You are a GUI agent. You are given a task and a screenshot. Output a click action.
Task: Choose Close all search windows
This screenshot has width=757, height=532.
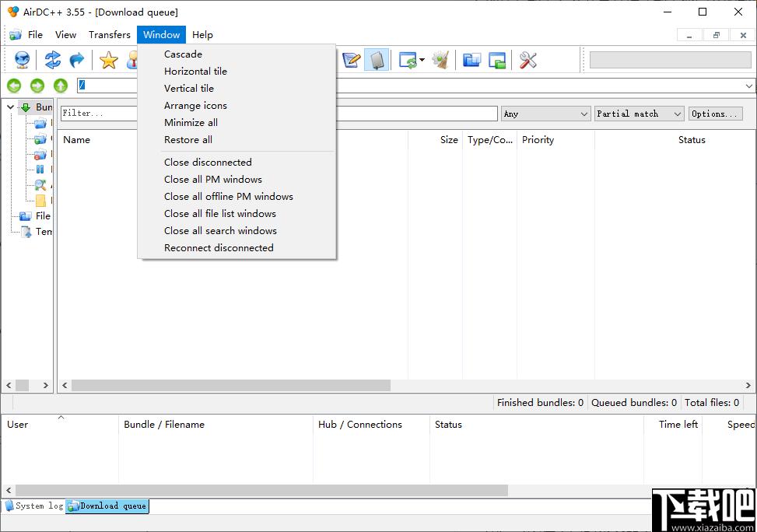pyautogui.click(x=237, y=231)
